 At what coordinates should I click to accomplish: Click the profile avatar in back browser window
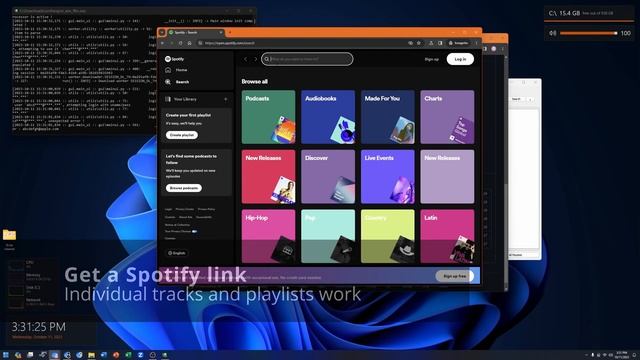(493, 49)
